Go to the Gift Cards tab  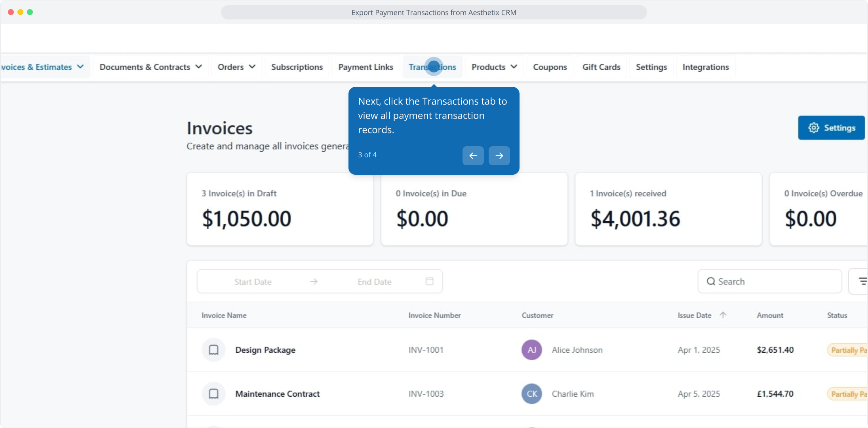click(x=601, y=67)
